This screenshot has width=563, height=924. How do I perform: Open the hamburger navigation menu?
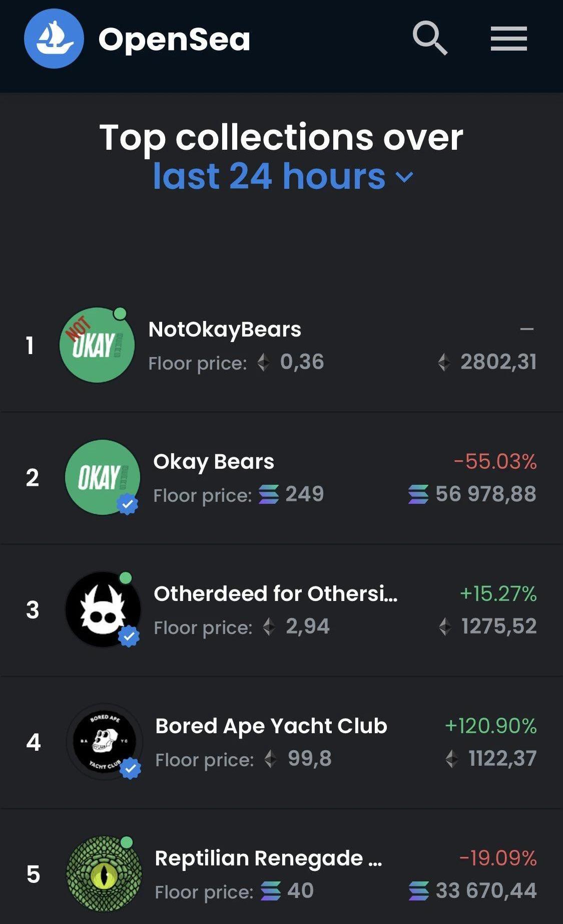coord(508,39)
